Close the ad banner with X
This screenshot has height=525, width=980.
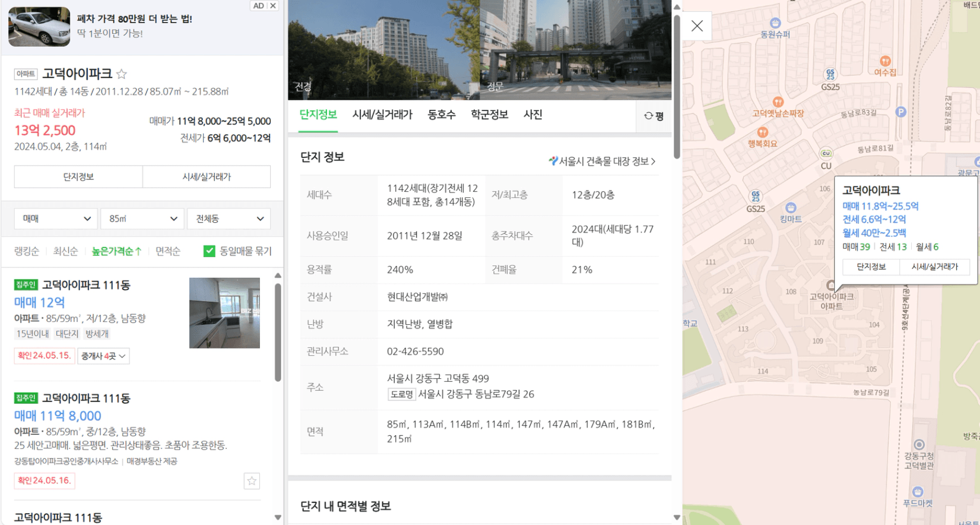coord(273,5)
